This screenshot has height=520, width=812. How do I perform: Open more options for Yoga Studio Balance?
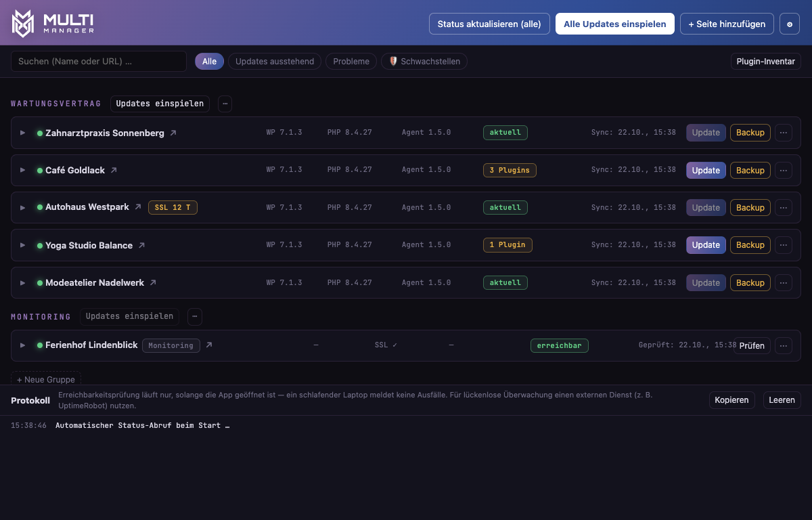click(784, 245)
